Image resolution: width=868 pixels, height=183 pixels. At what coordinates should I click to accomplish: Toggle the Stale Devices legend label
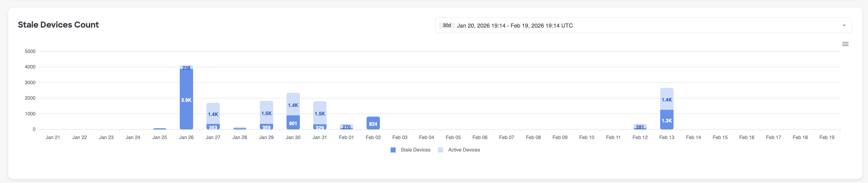coord(415,150)
